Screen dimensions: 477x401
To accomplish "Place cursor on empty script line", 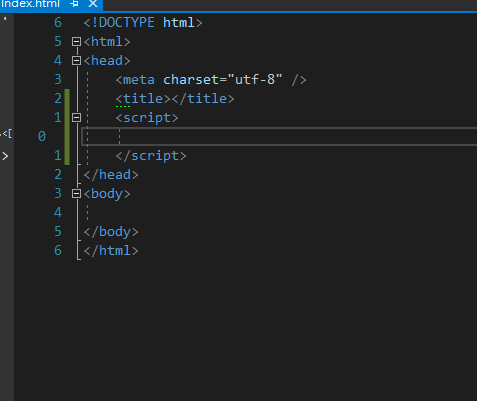I will pos(279,137).
